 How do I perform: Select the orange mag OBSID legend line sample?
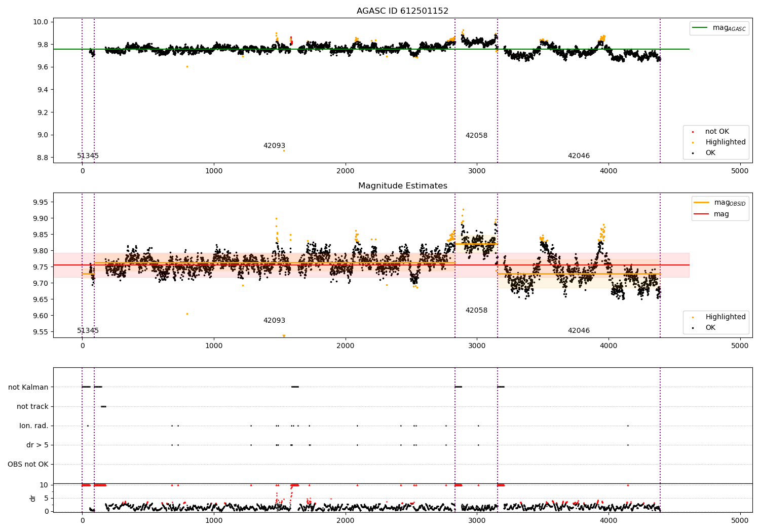702,203
